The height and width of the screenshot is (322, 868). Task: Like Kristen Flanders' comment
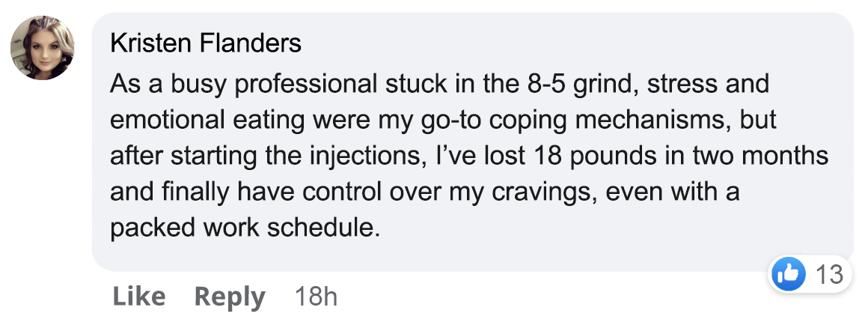pyautogui.click(x=138, y=297)
